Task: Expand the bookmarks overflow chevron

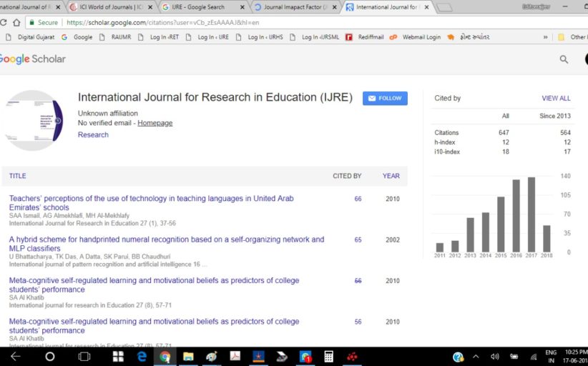Action: click(545, 37)
